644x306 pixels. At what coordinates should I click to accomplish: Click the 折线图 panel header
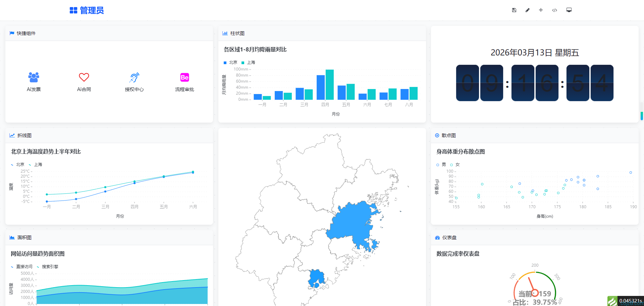[x=24, y=135]
